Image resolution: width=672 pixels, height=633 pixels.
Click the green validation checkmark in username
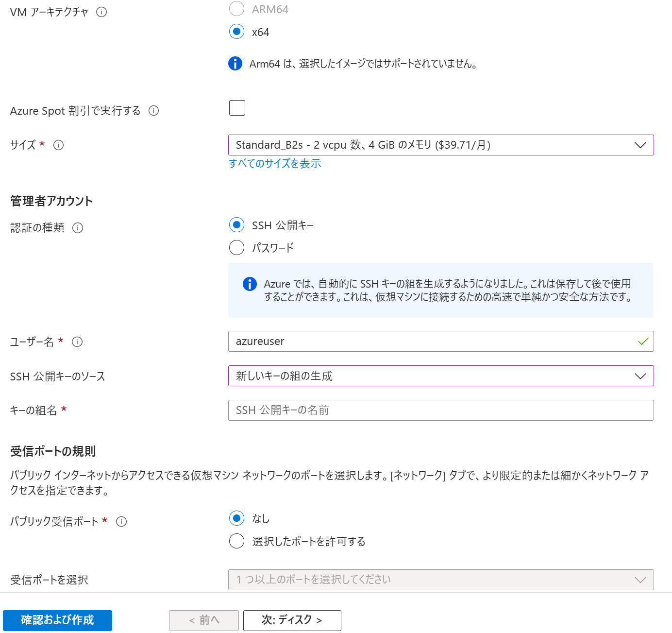643,342
